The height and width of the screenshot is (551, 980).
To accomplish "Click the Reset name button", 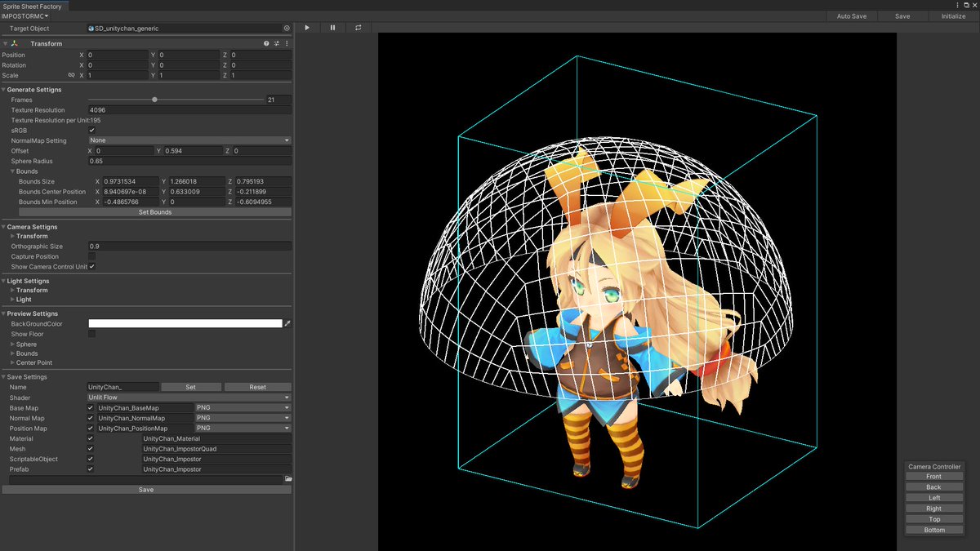I will point(258,387).
